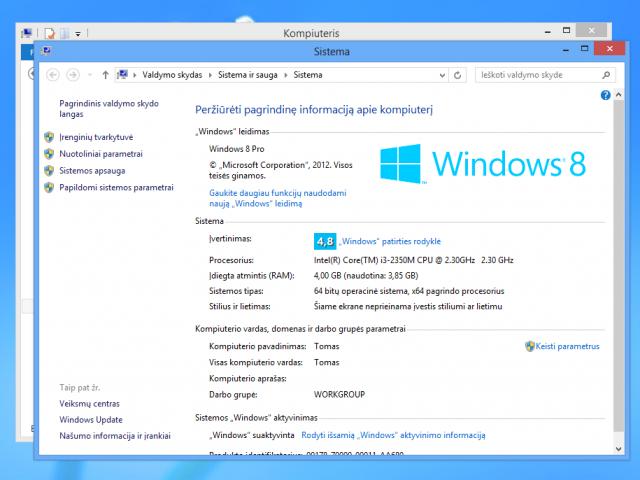Screen dimensions: 640x480
Task: Select Sistema ir sauga breadcrumb
Action: click(250, 75)
